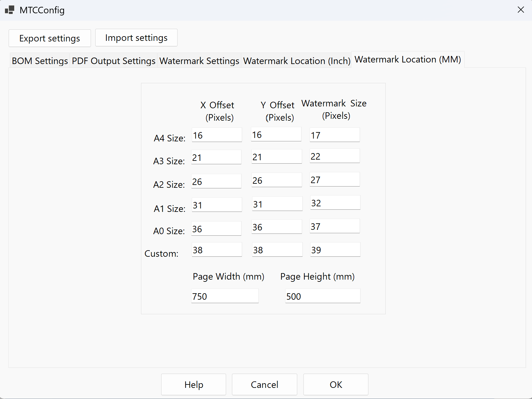Screen dimensions: 532x399
Task: Click the Export settings button
Action: click(50, 38)
